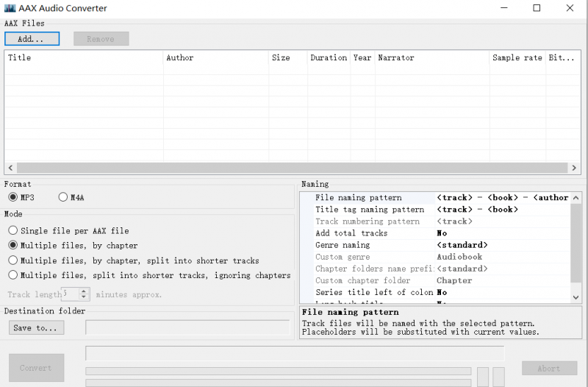Click the file list left scroll arrow

pyautogui.click(x=10, y=168)
